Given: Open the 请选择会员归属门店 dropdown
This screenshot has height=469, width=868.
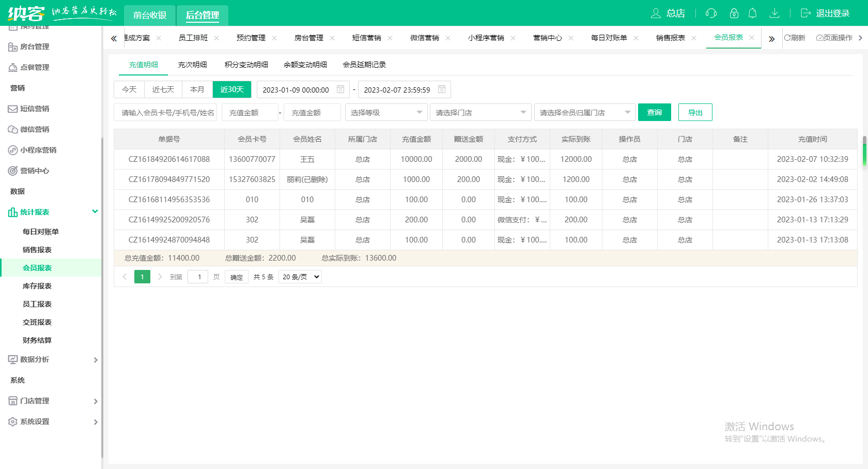Looking at the screenshot, I should [x=585, y=112].
